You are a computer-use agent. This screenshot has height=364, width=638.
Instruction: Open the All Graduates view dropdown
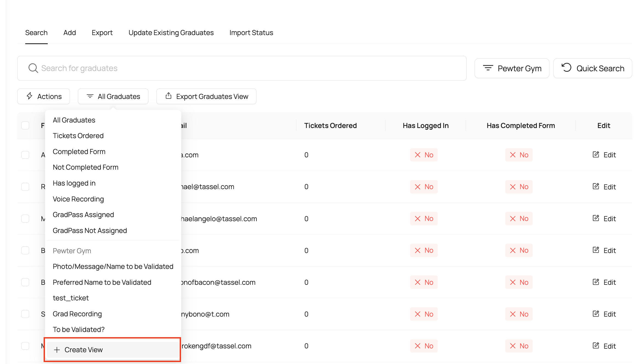[x=113, y=96]
